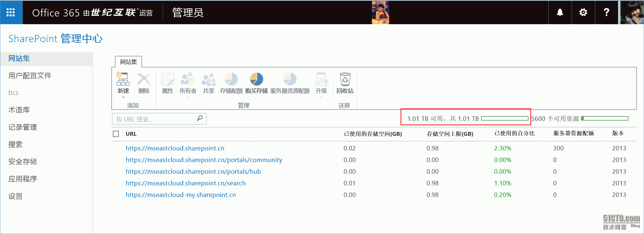
Task: Click the 2.30% usage value
Action: 503,148
